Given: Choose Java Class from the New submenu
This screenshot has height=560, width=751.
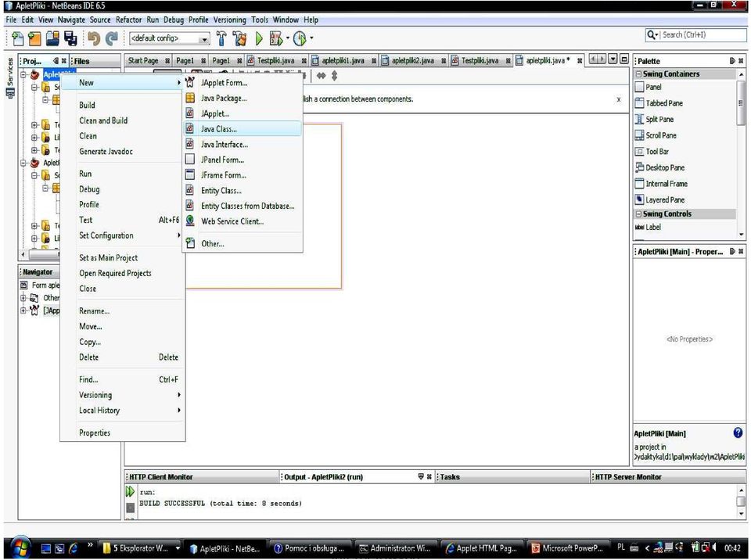Looking at the screenshot, I should point(243,129).
